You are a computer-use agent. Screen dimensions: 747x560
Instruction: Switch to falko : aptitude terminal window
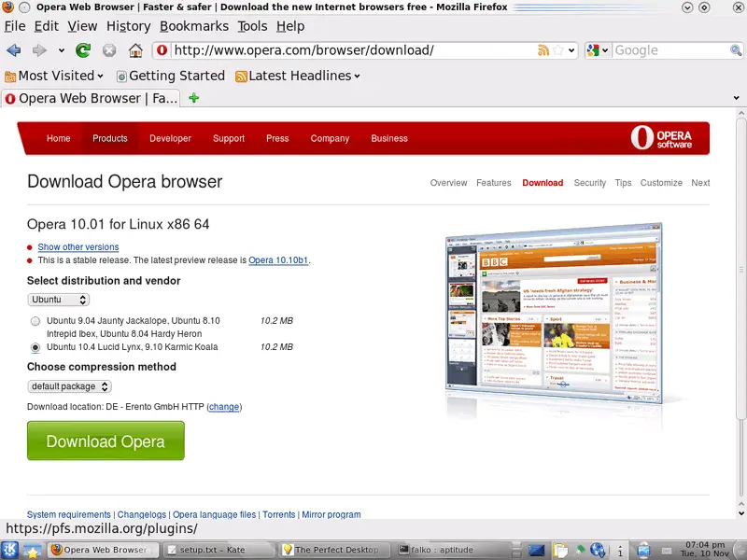453,550
